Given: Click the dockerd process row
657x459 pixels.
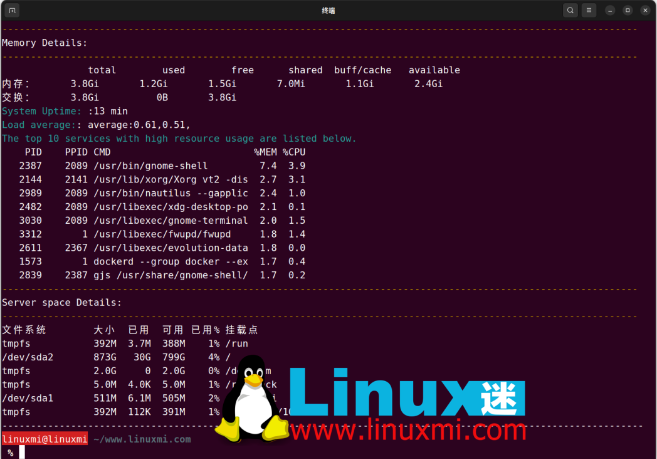Looking at the screenshot, I should point(162,262).
